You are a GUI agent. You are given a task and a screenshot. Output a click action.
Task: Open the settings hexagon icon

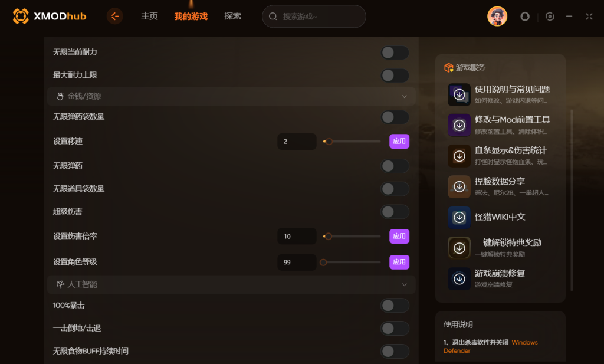(x=550, y=17)
